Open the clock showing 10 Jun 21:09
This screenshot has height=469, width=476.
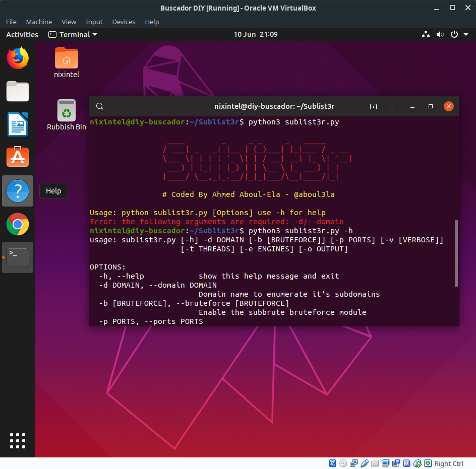click(256, 34)
